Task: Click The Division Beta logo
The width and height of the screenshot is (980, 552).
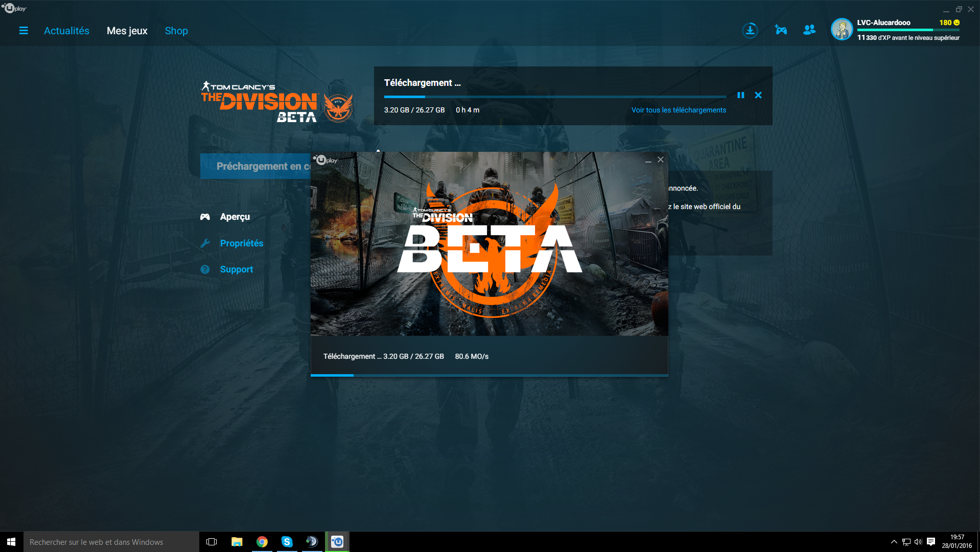Action: [276, 102]
